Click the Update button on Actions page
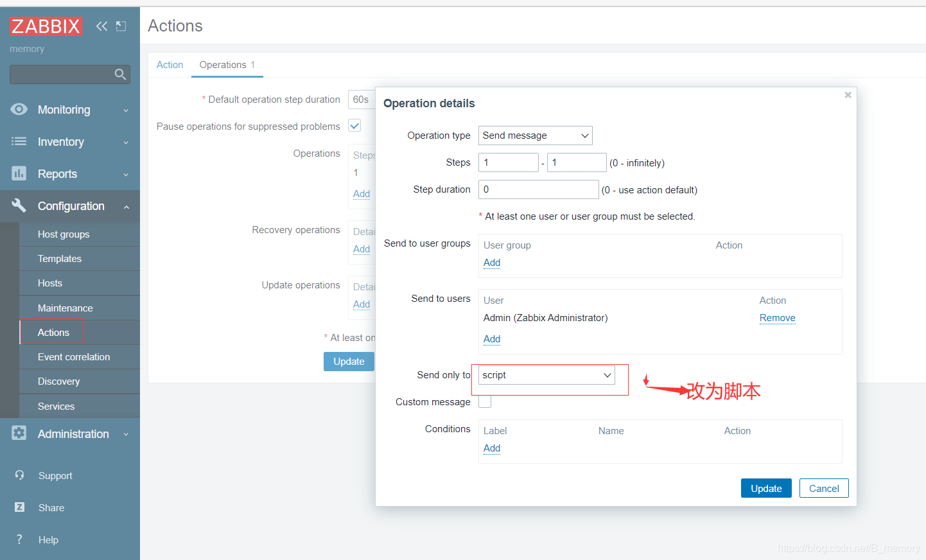926x560 pixels. point(349,362)
